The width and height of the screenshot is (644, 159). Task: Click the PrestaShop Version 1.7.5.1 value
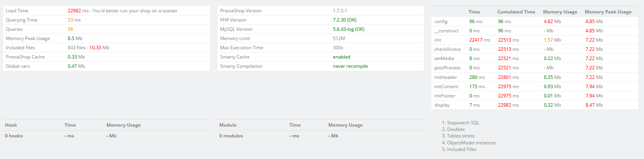click(x=340, y=11)
